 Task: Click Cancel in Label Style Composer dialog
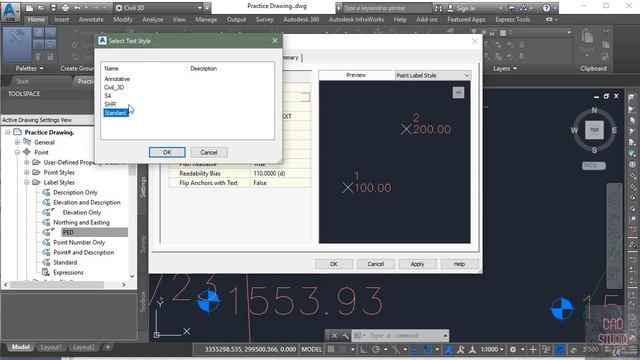(376, 264)
